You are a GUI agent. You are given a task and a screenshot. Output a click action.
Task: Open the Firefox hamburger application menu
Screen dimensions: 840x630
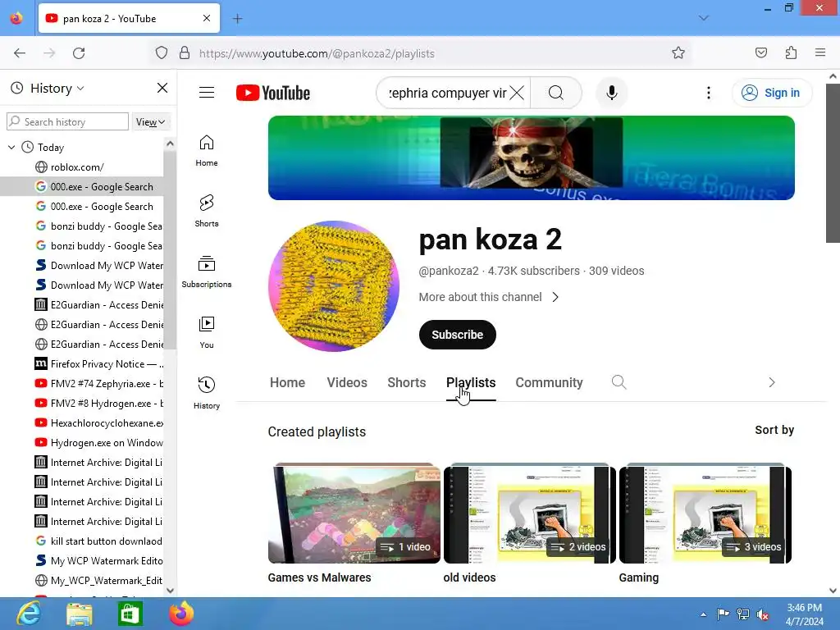[x=820, y=52]
